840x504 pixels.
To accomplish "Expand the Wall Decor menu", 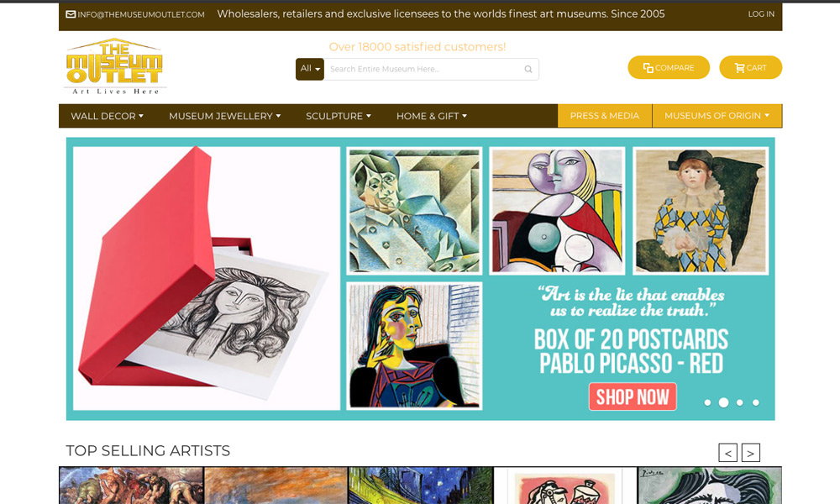I will point(108,116).
